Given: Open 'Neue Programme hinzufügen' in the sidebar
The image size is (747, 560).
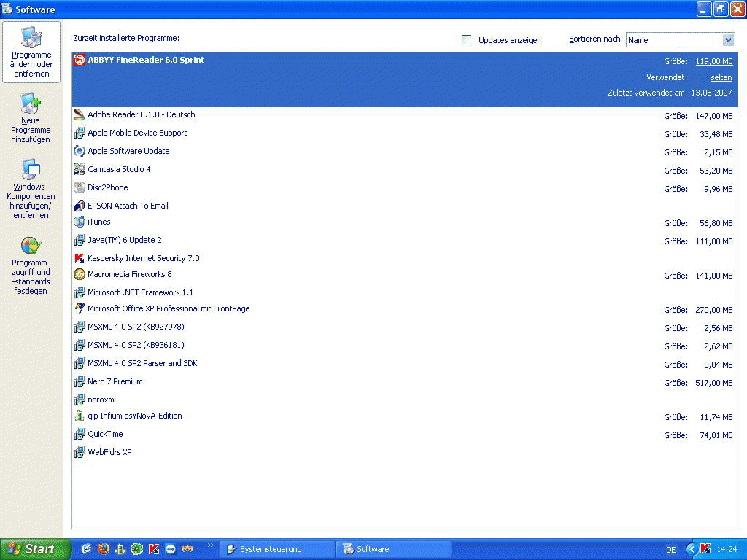Looking at the screenshot, I should click(x=31, y=104).
